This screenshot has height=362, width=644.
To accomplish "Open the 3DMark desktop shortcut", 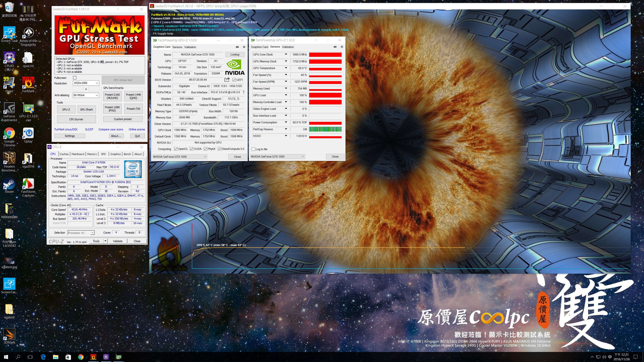I will click(x=9, y=336).
